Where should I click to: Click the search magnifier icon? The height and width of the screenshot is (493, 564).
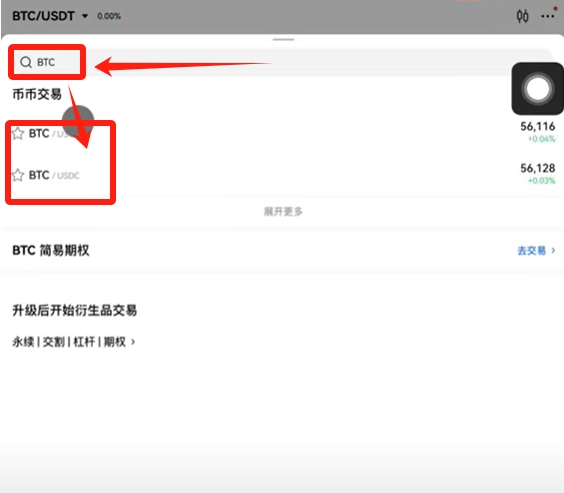tap(26, 62)
